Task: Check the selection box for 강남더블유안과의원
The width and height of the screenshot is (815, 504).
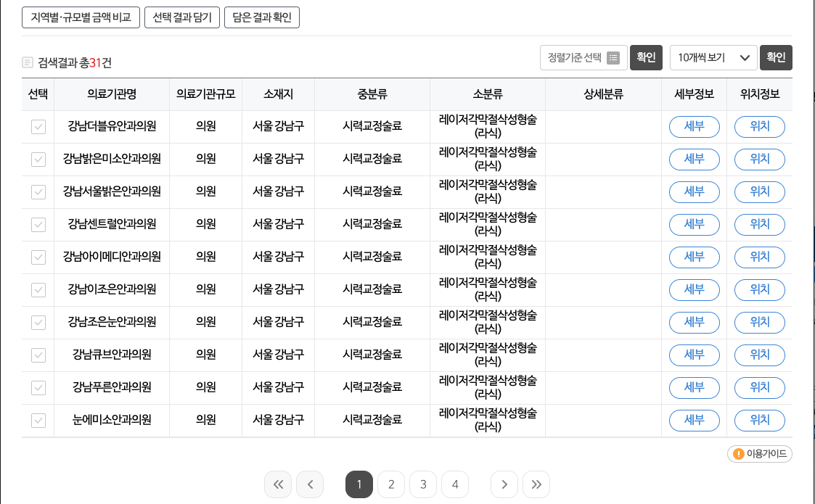Action: 38,126
